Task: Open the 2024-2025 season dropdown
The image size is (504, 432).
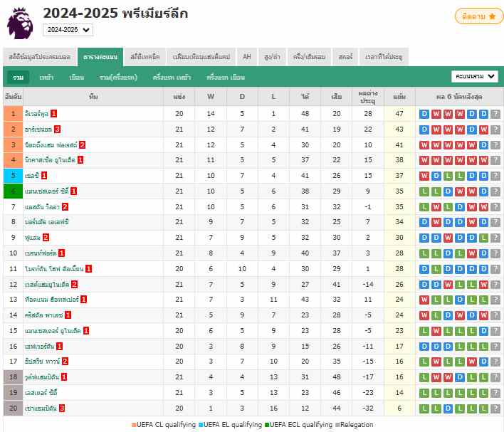Action: click(68, 30)
